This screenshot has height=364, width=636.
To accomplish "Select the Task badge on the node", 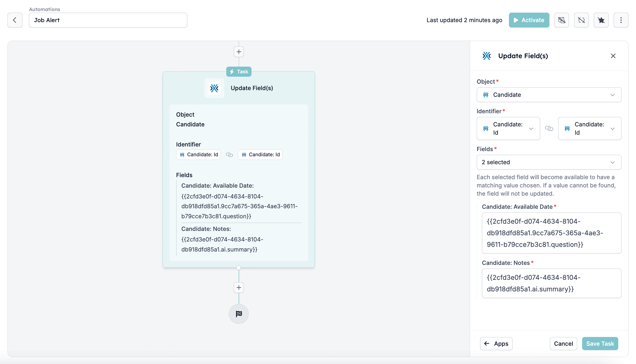I will click(x=239, y=72).
